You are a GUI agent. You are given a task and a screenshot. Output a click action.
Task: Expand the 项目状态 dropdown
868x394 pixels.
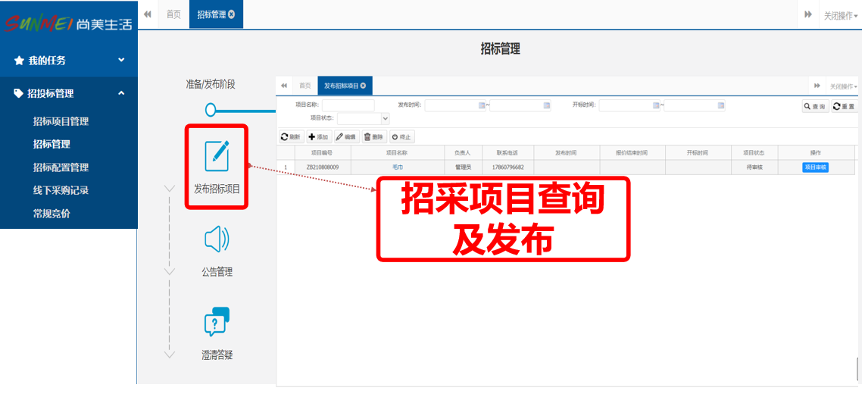(x=386, y=119)
